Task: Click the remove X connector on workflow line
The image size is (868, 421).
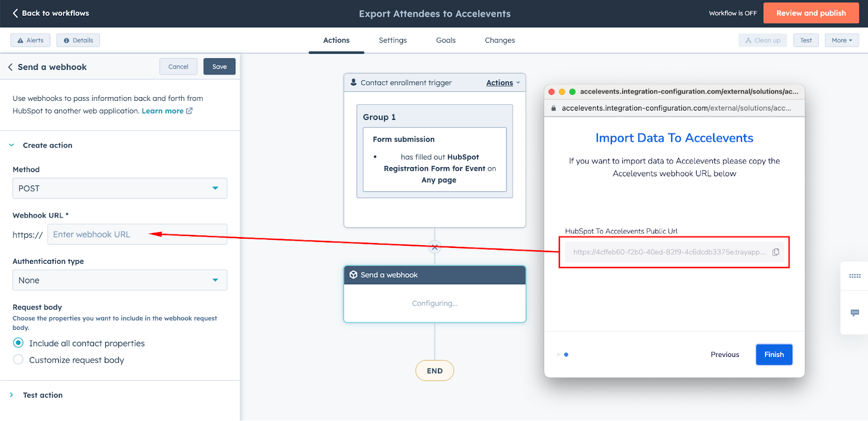Action: [x=435, y=247]
